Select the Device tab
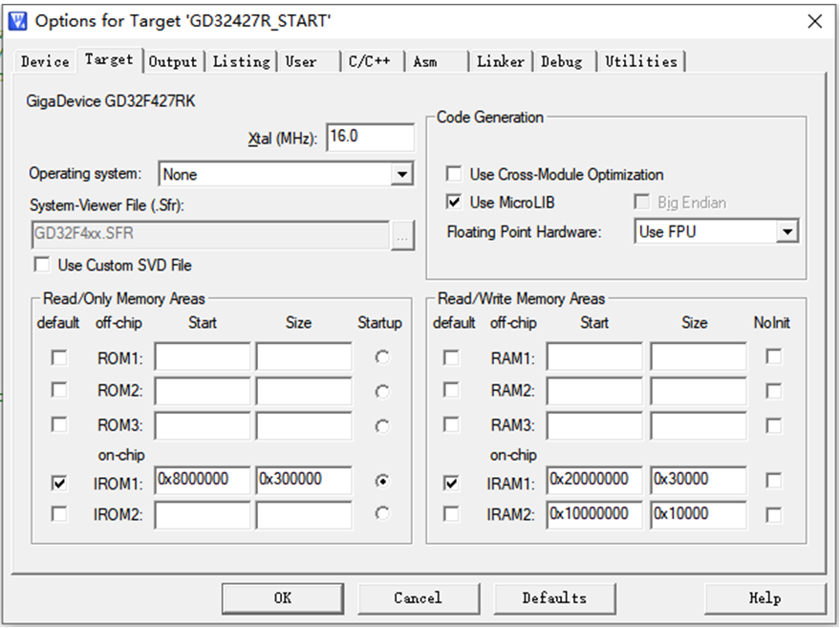The height and width of the screenshot is (628, 840). [44, 60]
